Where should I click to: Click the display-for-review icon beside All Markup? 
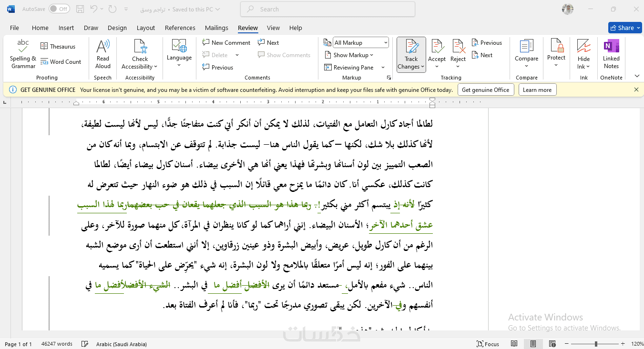(327, 43)
